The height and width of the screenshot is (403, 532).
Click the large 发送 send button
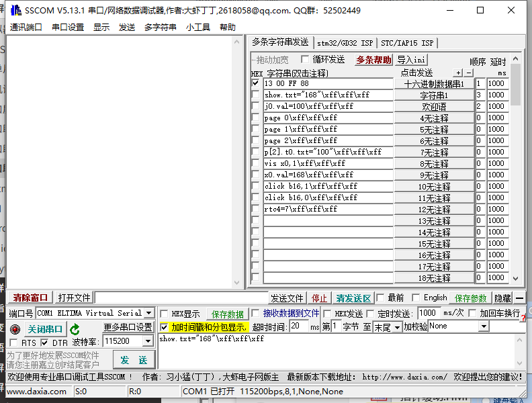(x=134, y=360)
